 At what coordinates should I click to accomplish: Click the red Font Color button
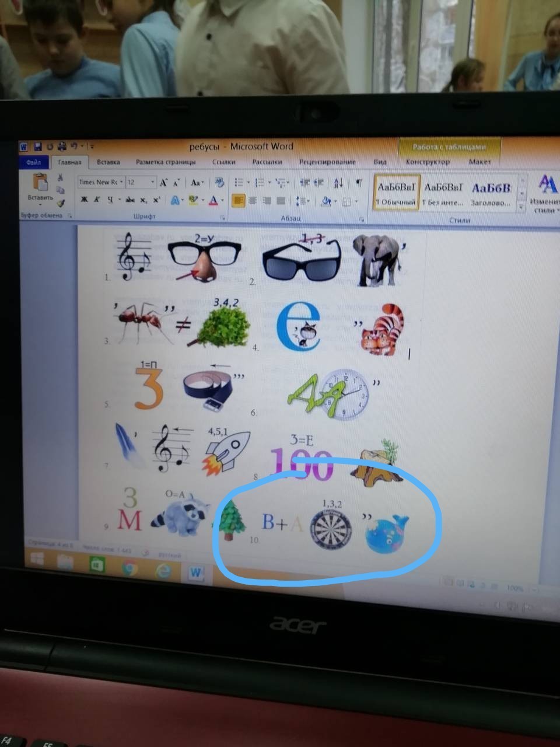213,200
